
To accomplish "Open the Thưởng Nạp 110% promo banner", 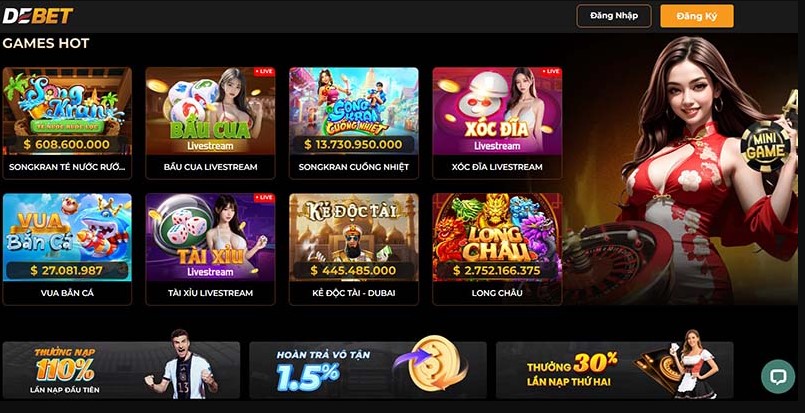I will (121, 370).
